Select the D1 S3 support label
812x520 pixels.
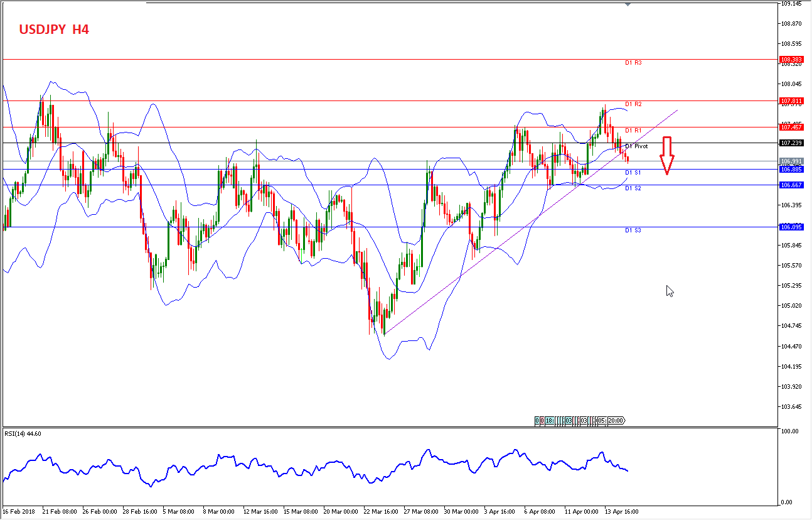click(x=633, y=230)
